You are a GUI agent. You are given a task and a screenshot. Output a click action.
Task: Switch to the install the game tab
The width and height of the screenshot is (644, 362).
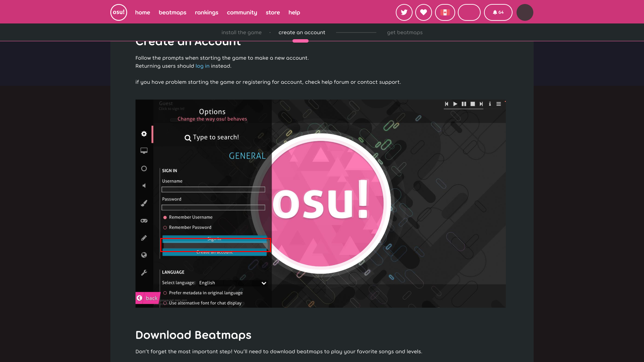point(241,33)
